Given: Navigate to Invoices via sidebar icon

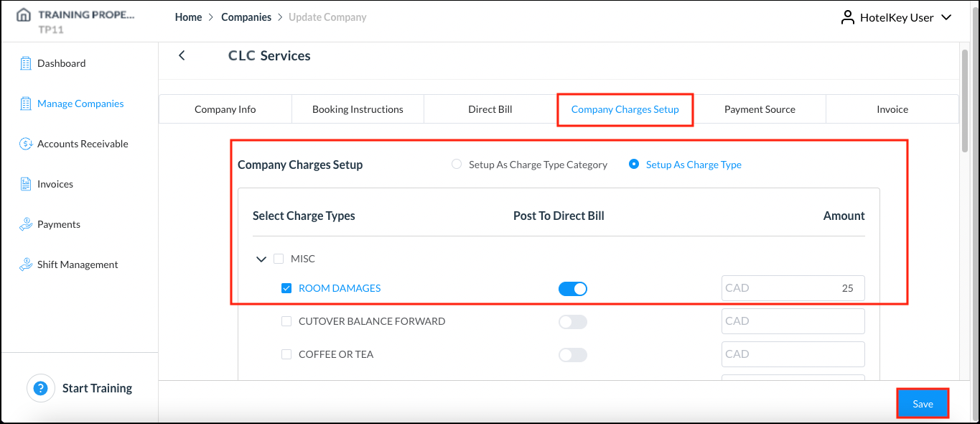Looking at the screenshot, I should [x=55, y=183].
